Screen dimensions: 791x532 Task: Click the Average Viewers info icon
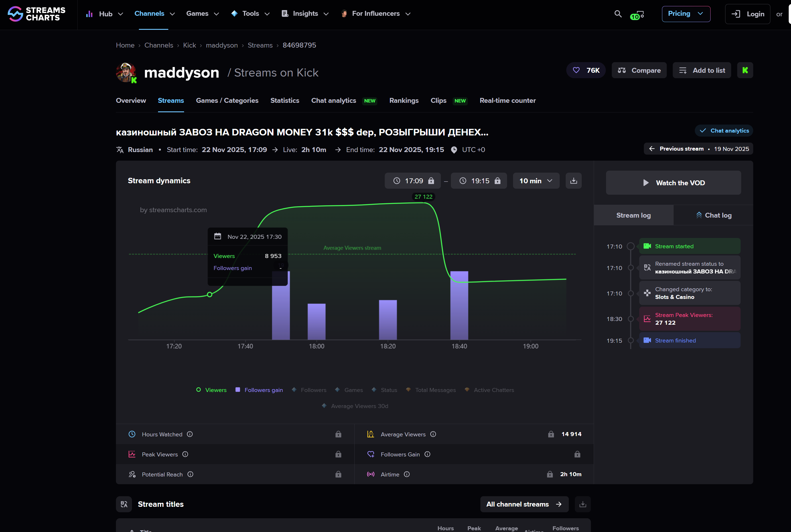point(433,434)
